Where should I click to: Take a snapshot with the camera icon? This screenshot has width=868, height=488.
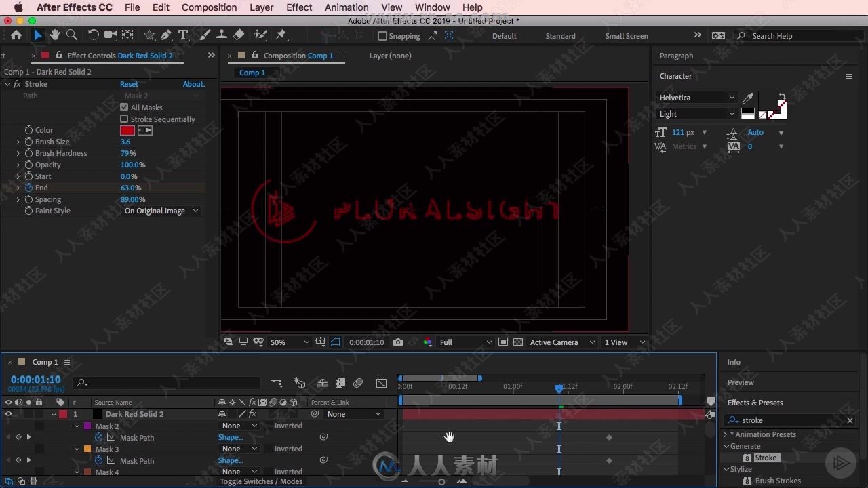pyautogui.click(x=398, y=342)
